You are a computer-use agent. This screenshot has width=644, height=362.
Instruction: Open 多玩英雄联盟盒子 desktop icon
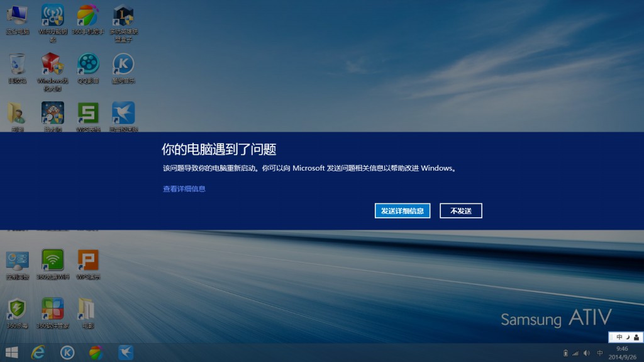[x=123, y=23]
